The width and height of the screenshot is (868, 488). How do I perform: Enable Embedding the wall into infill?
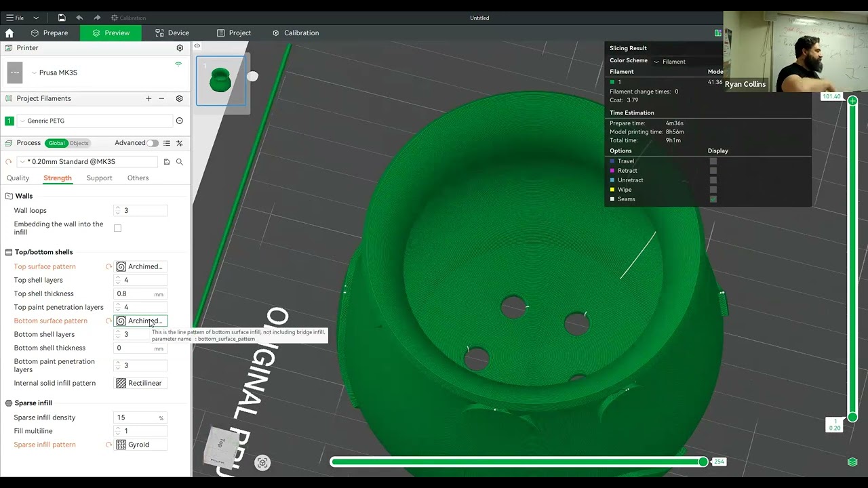coord(117,228)
